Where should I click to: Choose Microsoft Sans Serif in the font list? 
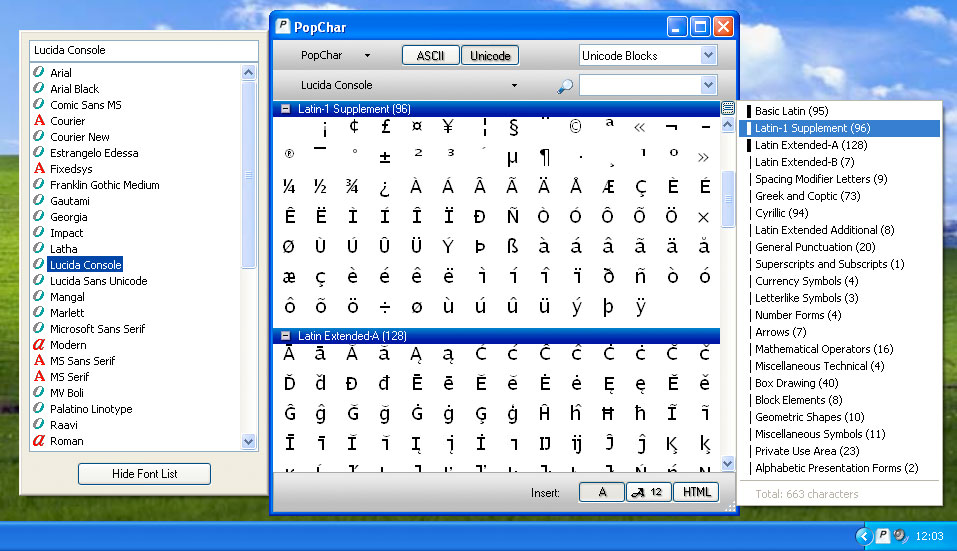(x=98, y=329)
